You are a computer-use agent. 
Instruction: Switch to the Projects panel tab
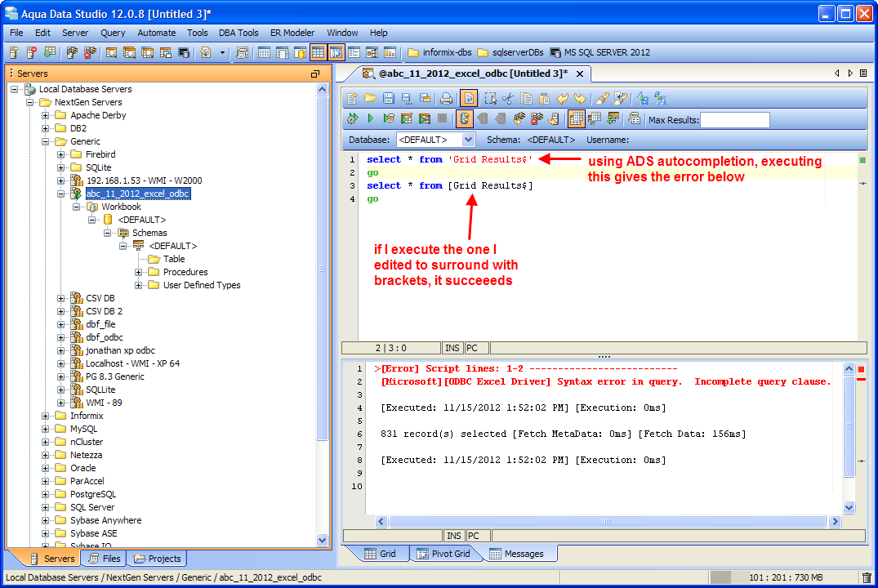[x=157, y=559]
